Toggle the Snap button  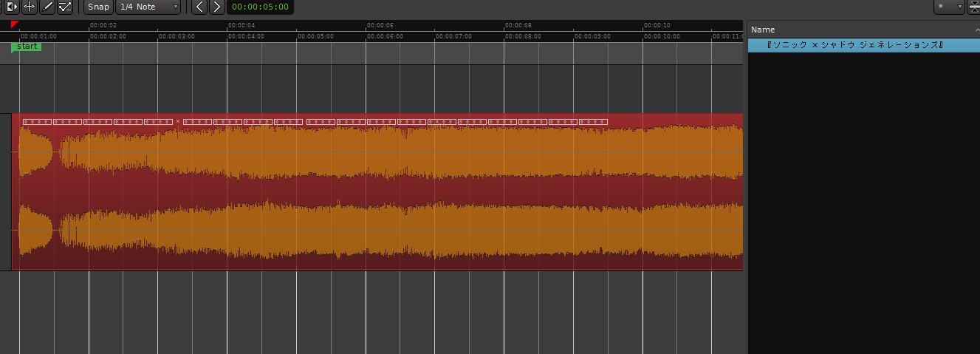click(x=97, y=7)
